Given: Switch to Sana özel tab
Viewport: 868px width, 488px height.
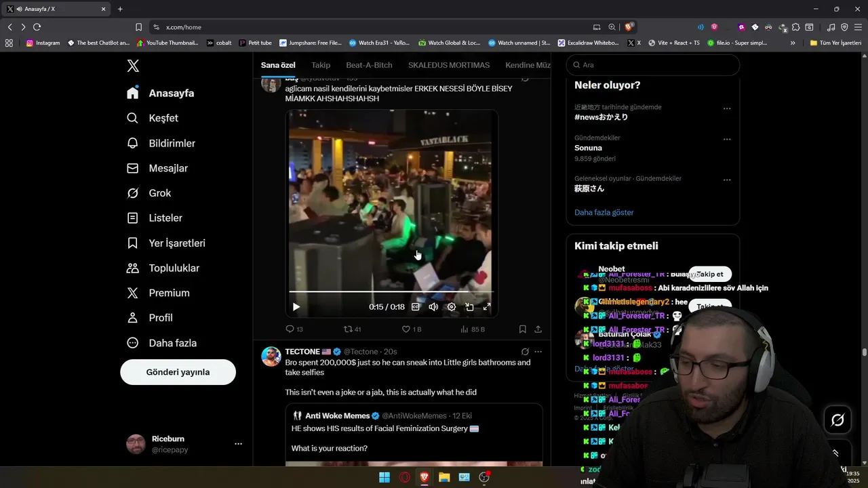Looking at the screenshot, I should [278, 65].
